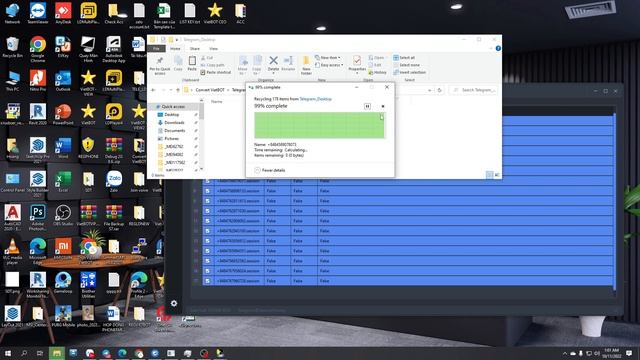Open Windows Start menu
The image size is (640, 360).
pos(7,353)
